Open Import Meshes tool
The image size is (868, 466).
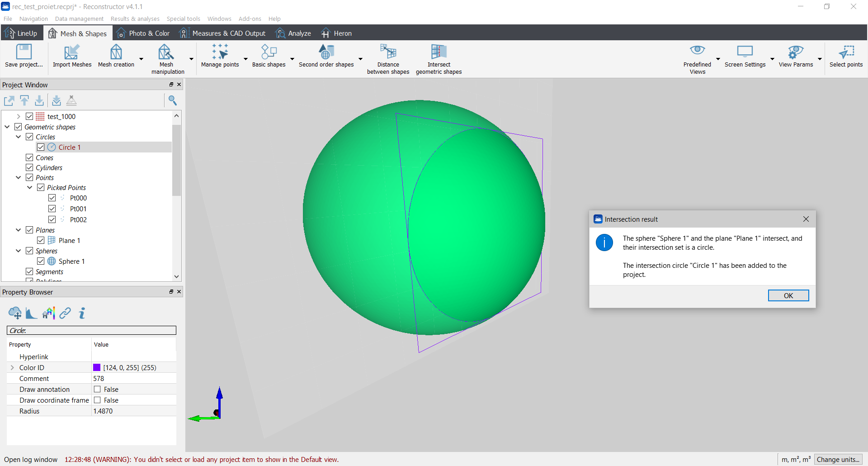click(71, 52)
